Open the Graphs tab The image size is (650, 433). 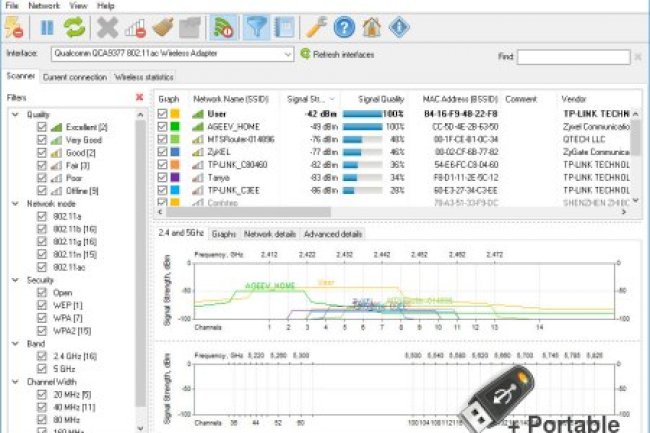click(224, 234)
